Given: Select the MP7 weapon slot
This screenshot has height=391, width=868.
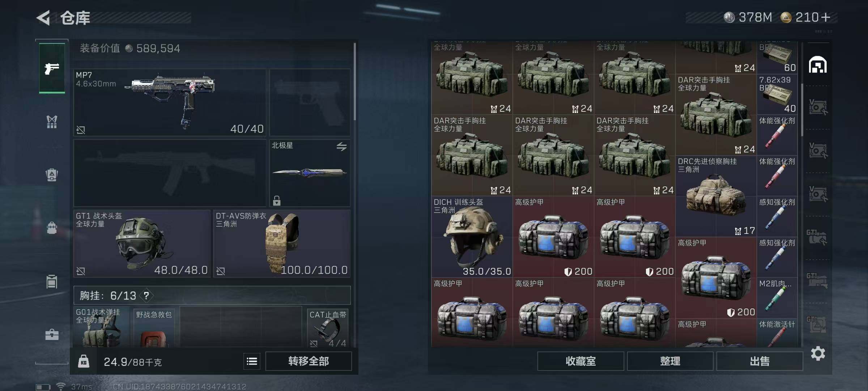Looking at the screenshot, I should pyautogui.click(x=170, y=102).
